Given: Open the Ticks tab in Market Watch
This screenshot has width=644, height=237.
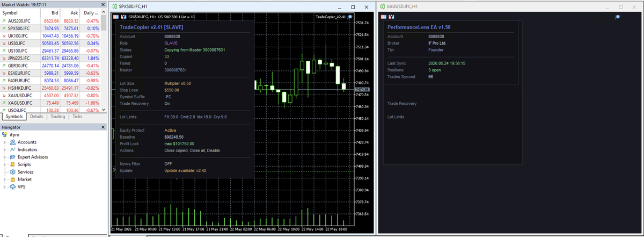Looking at the screenshot, I should 77,117.
